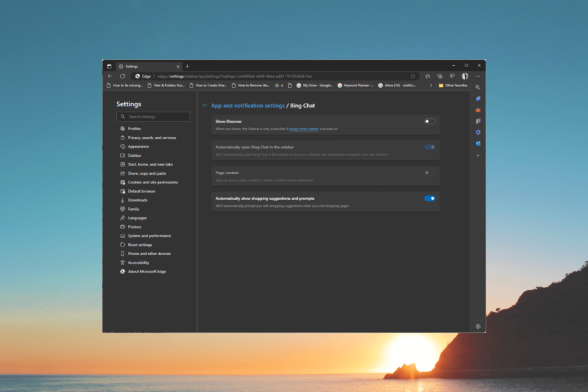Open sidebar settings gear at bottom
Screen dimensions: 588x392
(x=478, y=326)
